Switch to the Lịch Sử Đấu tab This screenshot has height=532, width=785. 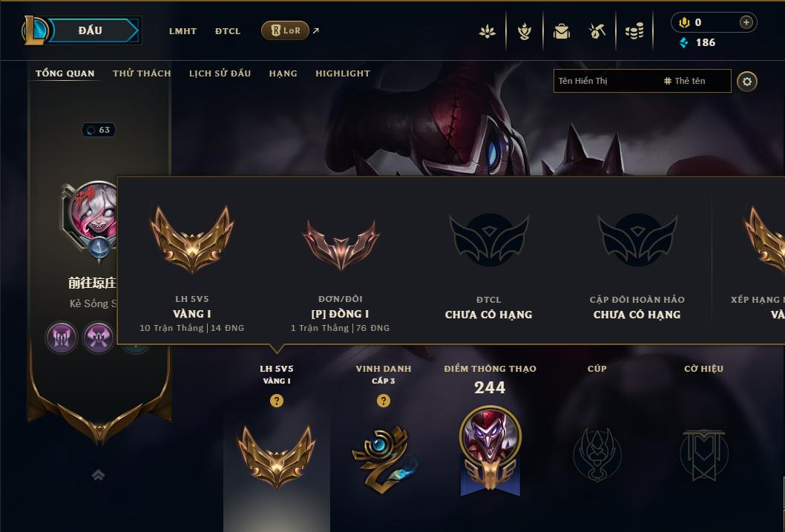click(x=220, y=73)
